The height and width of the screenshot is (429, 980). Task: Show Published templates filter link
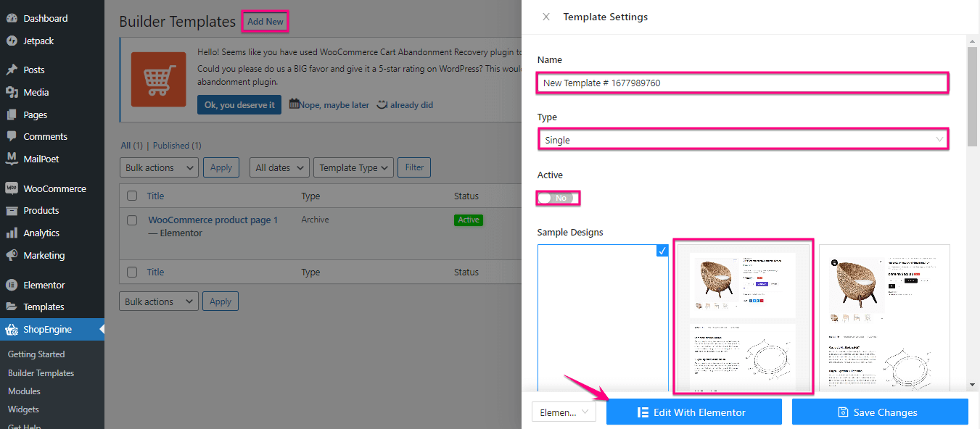(177, 146)
